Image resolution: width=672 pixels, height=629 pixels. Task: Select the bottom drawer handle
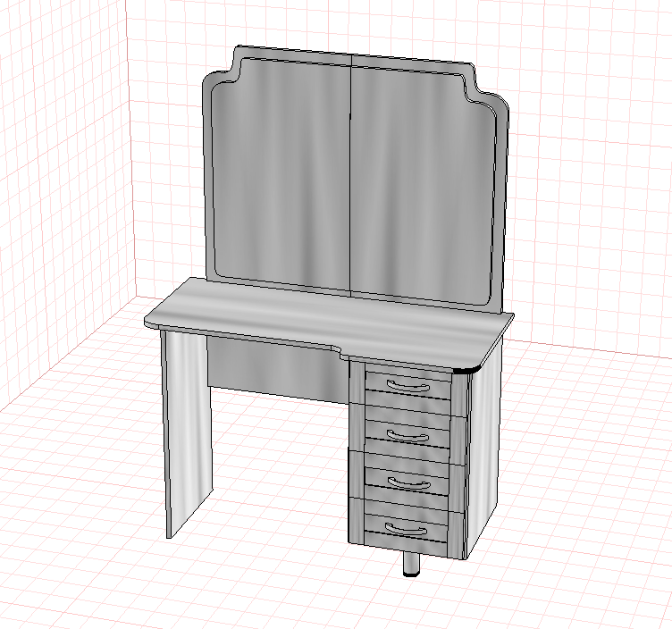(406, 531)
